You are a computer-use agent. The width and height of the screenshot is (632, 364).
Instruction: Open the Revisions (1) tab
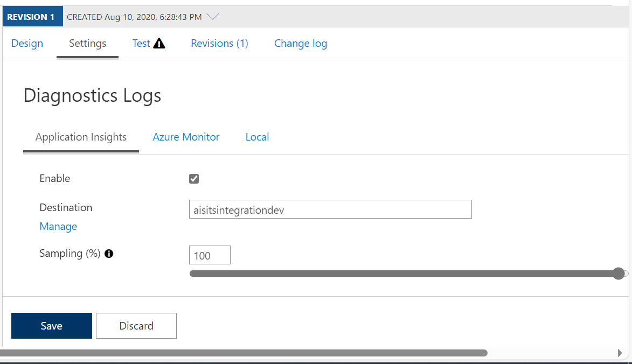click(220, 43)
